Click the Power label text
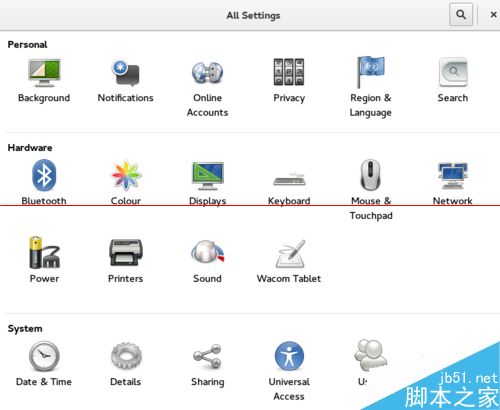The height and width of the screenshot is (410, 500). coord(44,279)
